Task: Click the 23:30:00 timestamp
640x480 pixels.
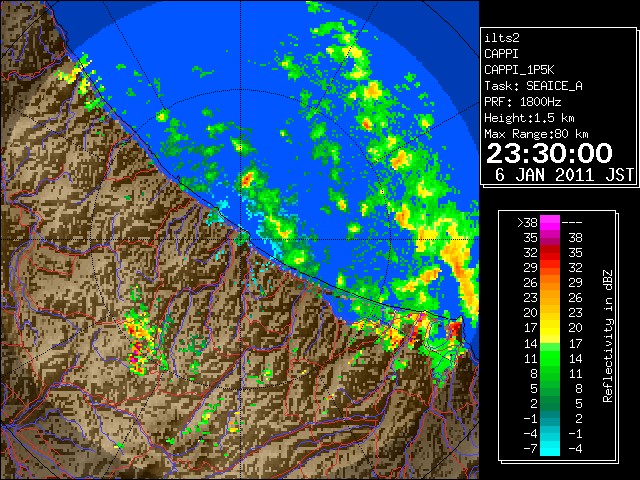Action: (x=549, y=153)
